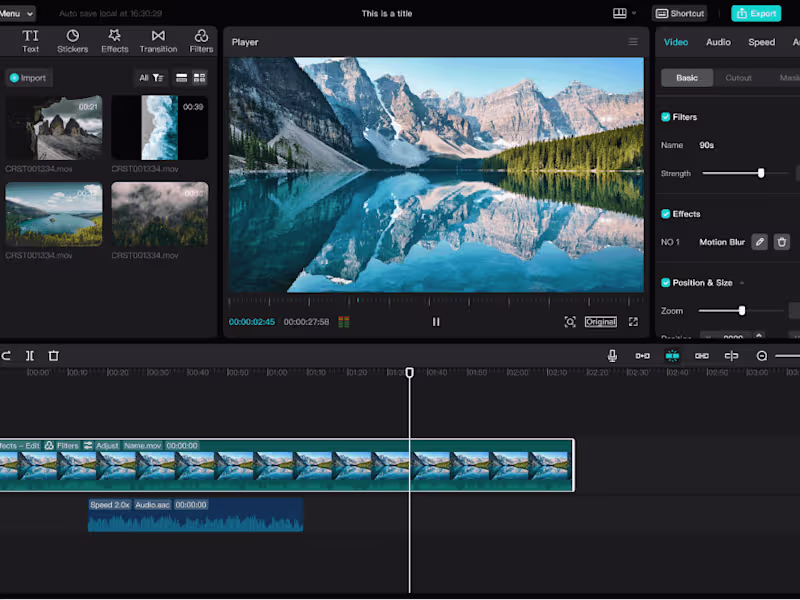Click the filter Strength slider handle
The width and height of the screenshot is (800, 600).
[761, 174]
